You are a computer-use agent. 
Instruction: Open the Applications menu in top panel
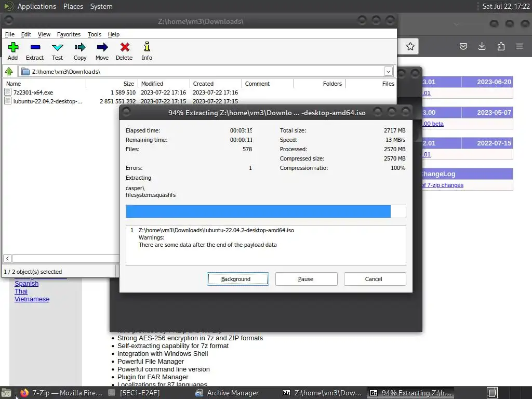click(x=37, y=6)
